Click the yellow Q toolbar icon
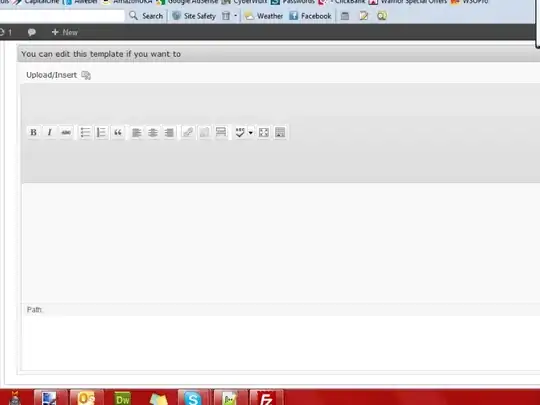540x405 pixels. click(x=382, y=16)
